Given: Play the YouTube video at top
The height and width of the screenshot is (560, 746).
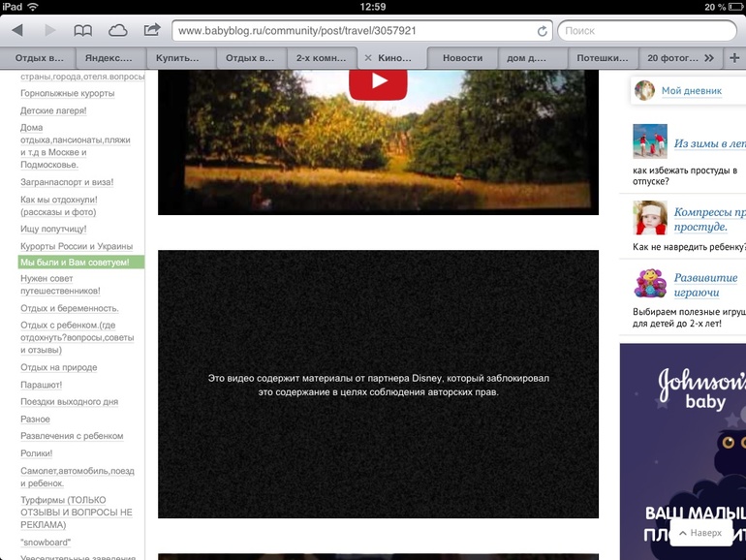Looking at the screenshot, I should pyautogui.click(x=377, y=81).
